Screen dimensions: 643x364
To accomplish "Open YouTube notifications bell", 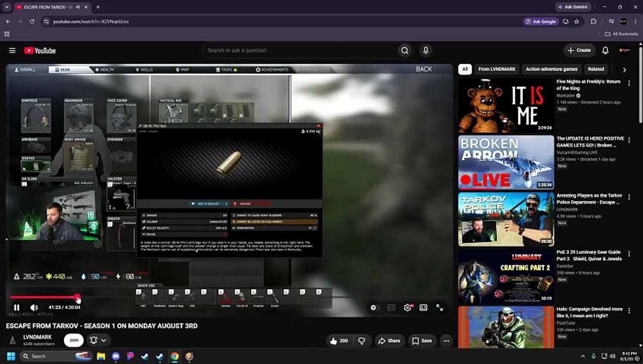I will click(605, 51).
